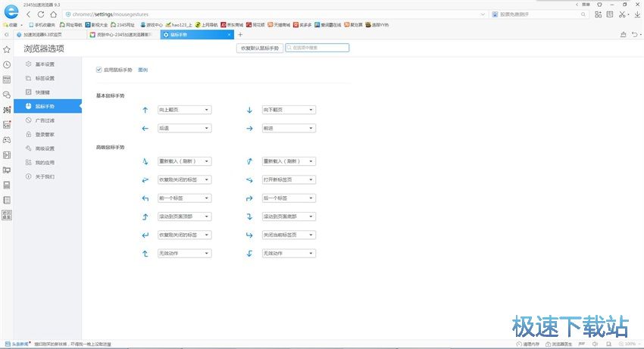The width and height of the screenshot is (644, 349).
Task: Open the Taobao 淘 sidebar icon
Action: (7, 110)
